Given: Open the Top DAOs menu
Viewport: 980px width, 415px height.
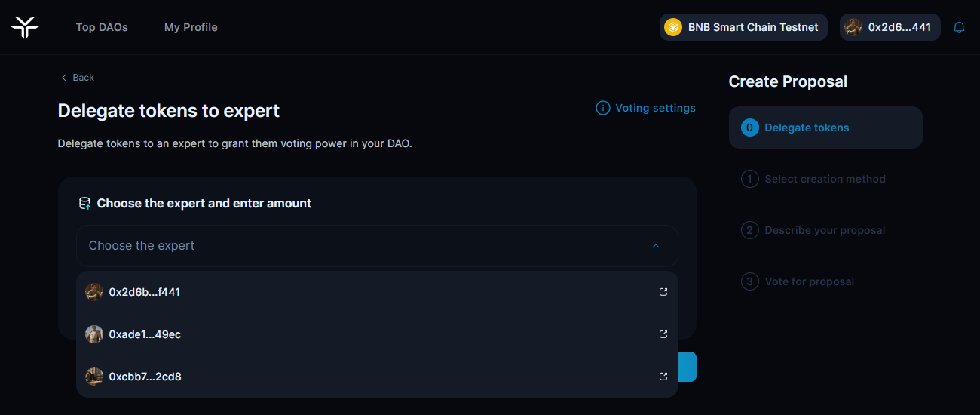Looking at the screenshot, I should tap(102, 27).
